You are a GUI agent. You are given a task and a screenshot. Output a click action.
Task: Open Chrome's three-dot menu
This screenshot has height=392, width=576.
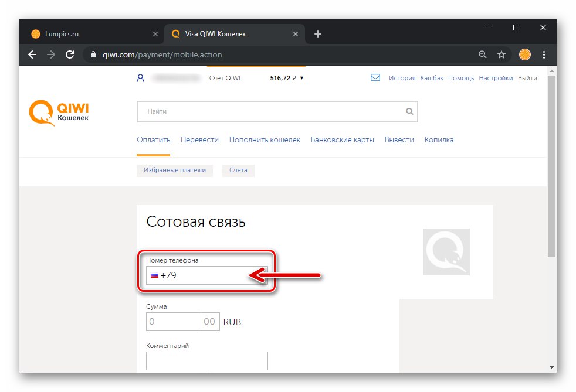coord(543,54)
